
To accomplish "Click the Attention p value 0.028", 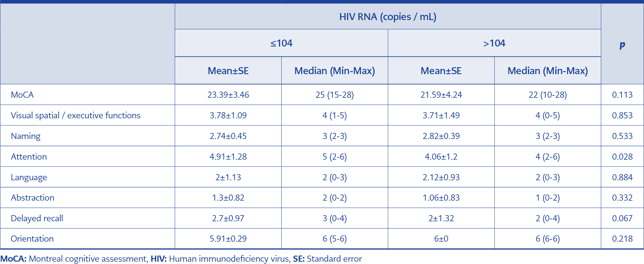I will pyautogui.click(x=622, y=157).
